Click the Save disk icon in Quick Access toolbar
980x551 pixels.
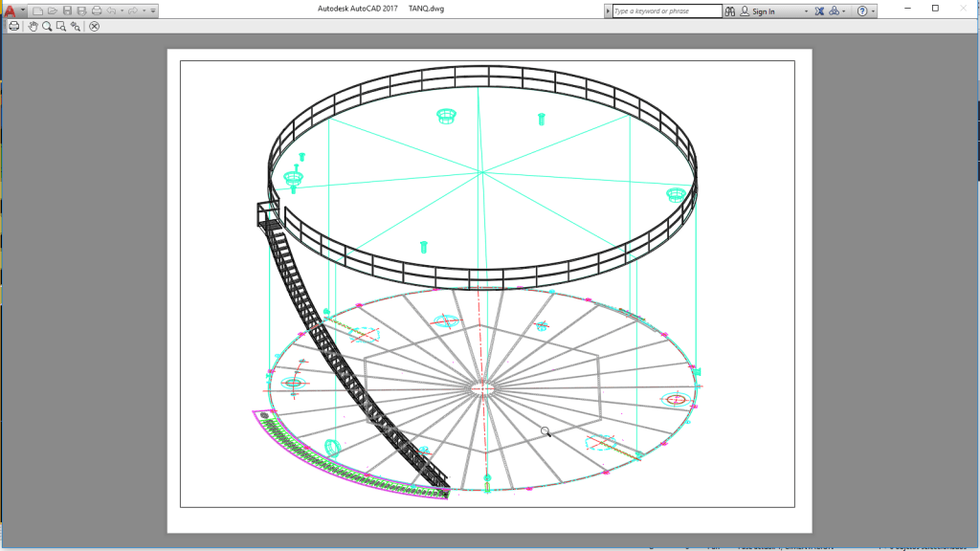coord(67,11)
